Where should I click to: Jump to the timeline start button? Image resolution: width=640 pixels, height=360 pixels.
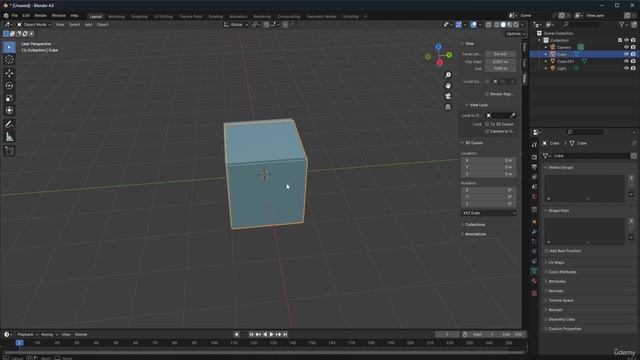tap(251, 334)
